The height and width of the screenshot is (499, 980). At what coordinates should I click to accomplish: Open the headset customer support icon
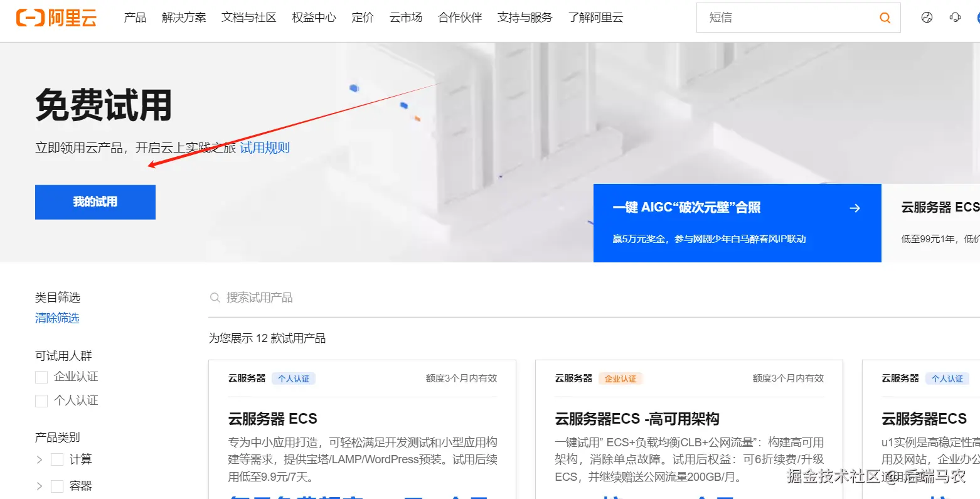click(x=955, y=18)
